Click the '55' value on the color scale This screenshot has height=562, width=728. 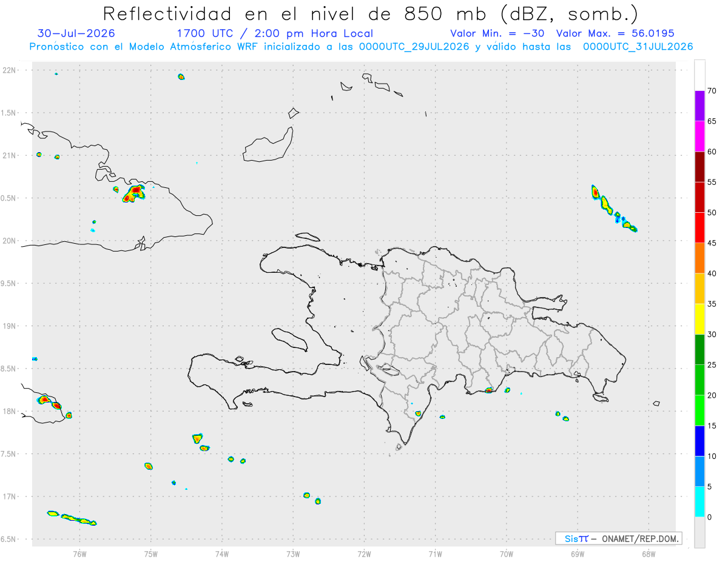712,182
